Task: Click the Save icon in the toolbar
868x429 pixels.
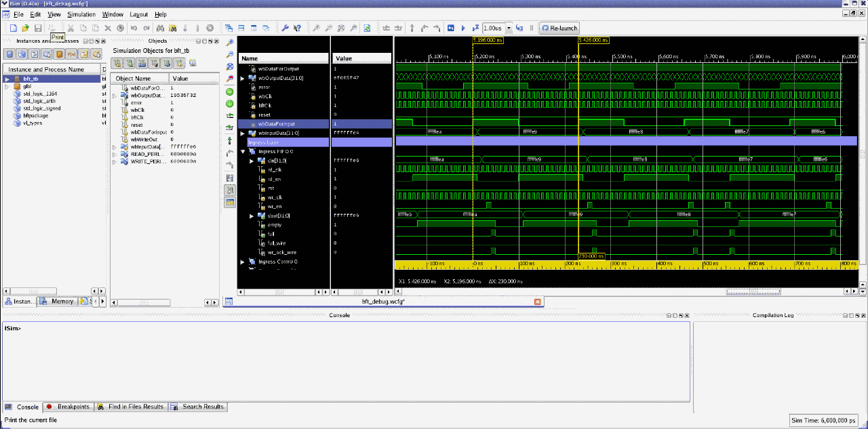Action: click(38, 28)
